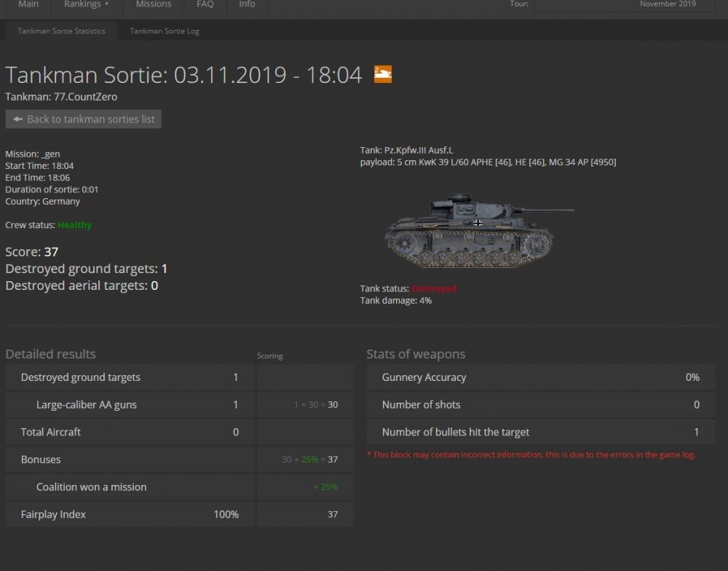Viewport: 728px width, 571px height.
Task: Click Back to tankman sorties list button
Action: tap(84, 119)
